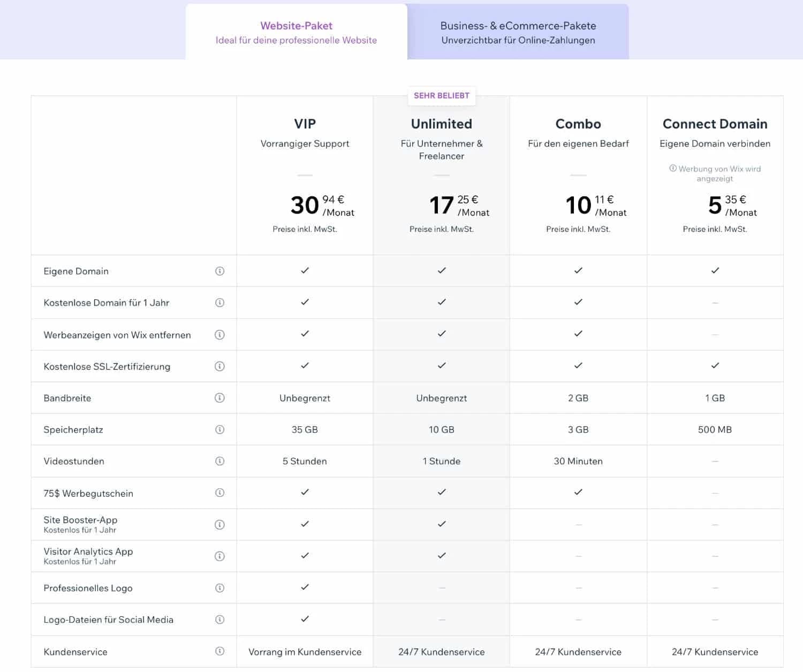The height and width of the screenshot is (672, 803).
Task: Click info icon next to Bandbreite
Action: [x=219, y=398]
